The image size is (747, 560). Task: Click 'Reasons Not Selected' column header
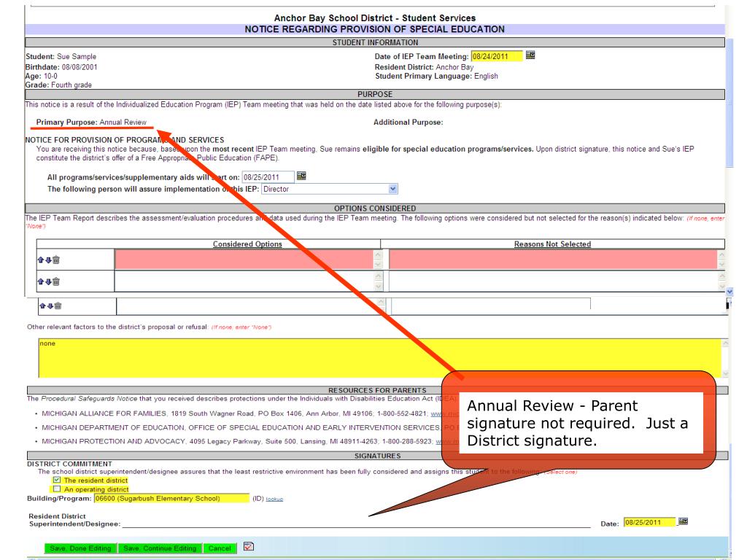pos(553,244)
